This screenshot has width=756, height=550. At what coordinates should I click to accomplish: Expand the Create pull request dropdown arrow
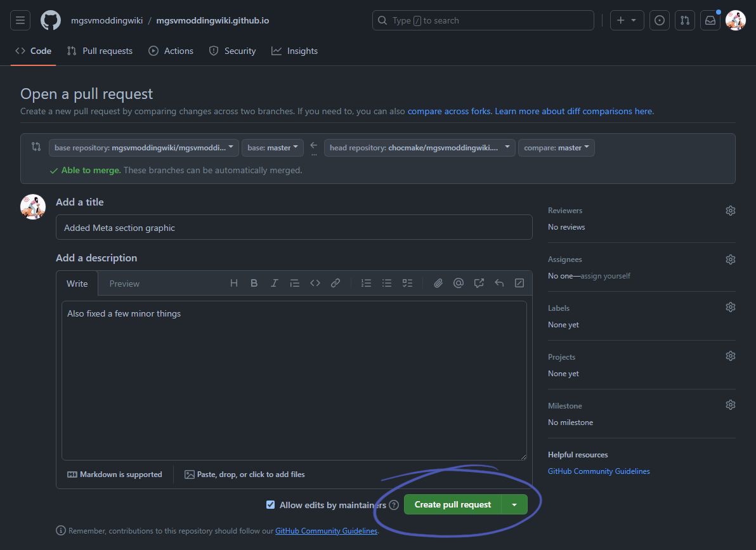click(515, 504)
